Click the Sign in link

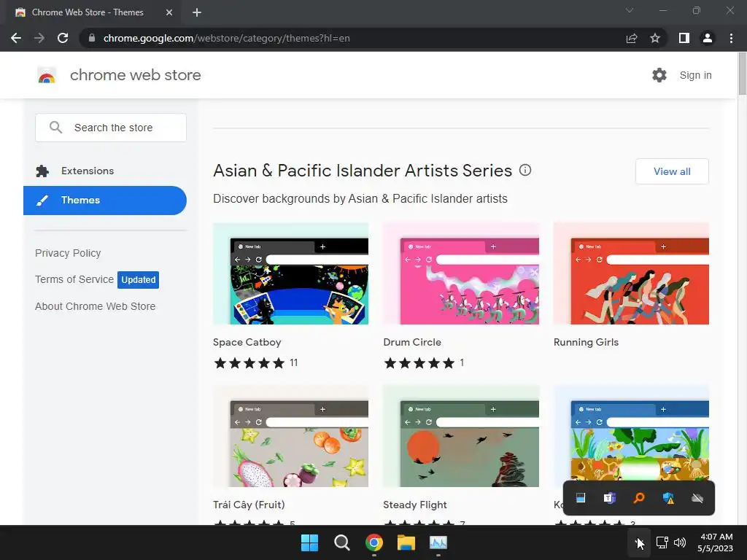[695, 75]
